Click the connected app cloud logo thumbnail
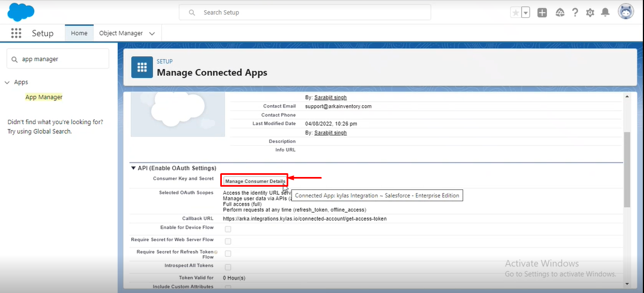 pos(178,114)
